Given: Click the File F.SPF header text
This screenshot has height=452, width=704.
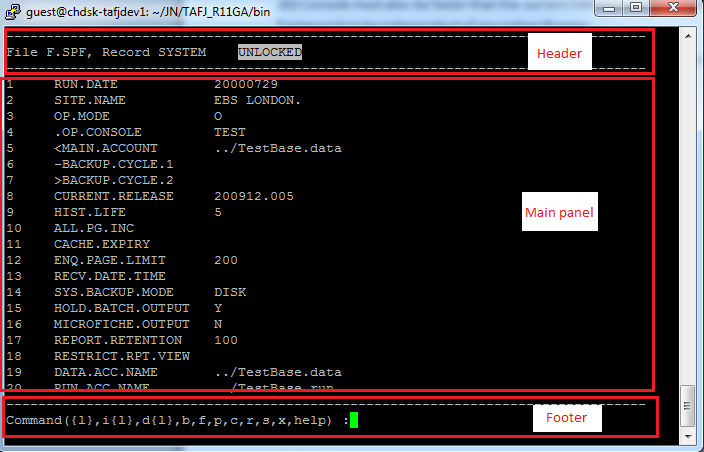Looking at the screenshot, I should [44, 52].
